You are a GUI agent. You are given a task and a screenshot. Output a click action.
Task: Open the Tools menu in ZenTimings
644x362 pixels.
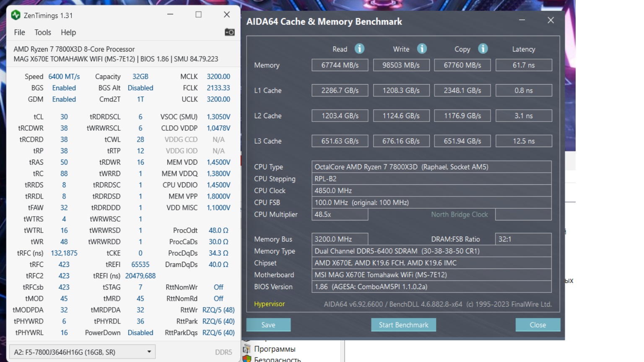pyautogui.click(x=43, y=32)
